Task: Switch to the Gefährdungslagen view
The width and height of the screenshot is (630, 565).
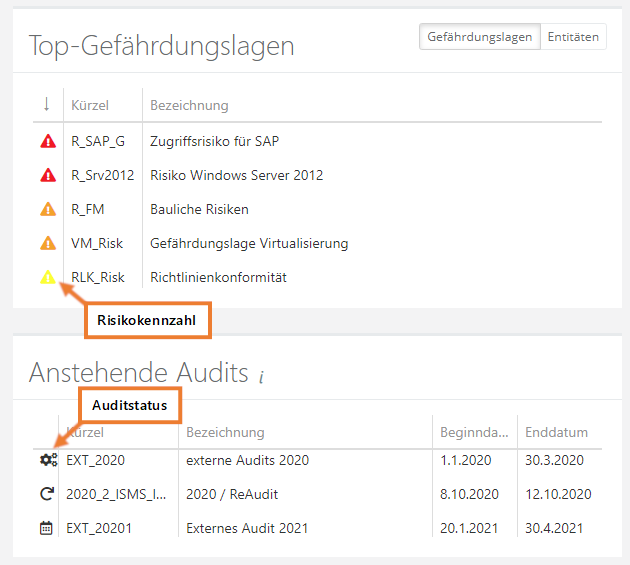Action: pos(479,37)
